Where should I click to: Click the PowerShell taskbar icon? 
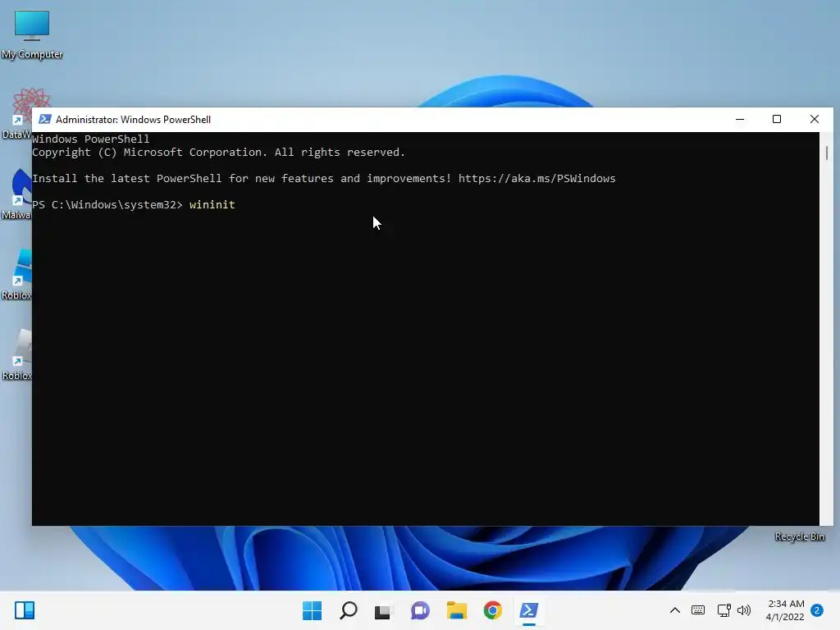[529, 610]
